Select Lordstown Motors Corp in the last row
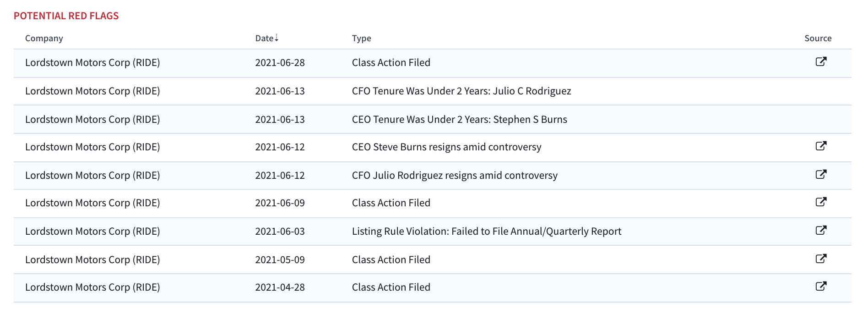This screenshot has height=320, width=868. pos(92,287)
